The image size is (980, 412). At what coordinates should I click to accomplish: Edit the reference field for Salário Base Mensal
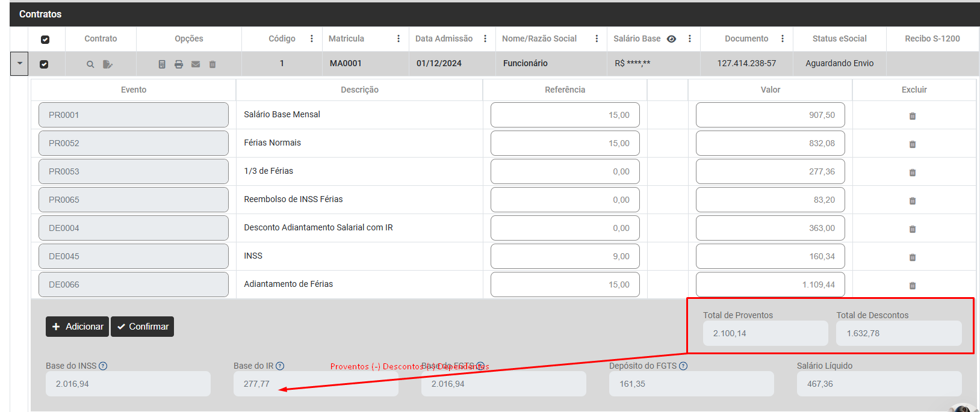pos(565,115)
